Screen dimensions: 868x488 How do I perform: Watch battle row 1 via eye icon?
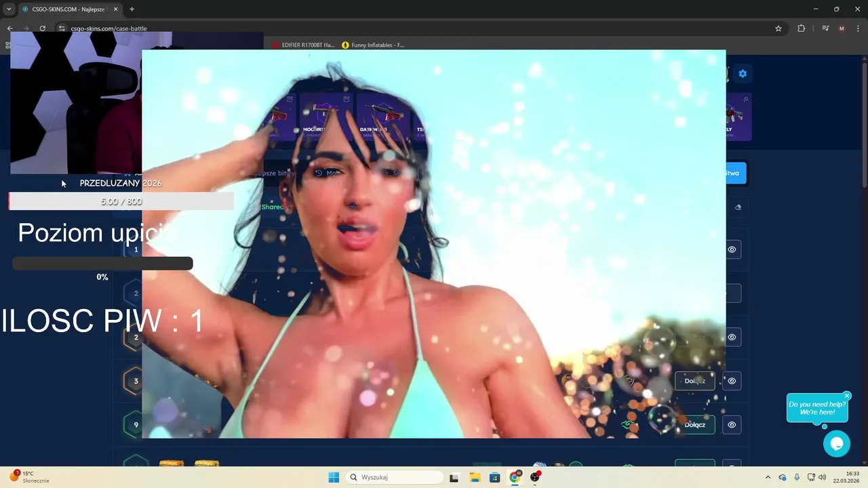pos(732,249)
